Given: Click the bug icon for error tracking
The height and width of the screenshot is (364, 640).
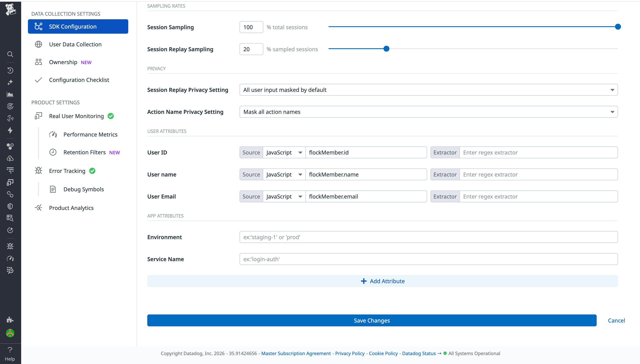Looking at the screenshot, I should tap(10, 246).
